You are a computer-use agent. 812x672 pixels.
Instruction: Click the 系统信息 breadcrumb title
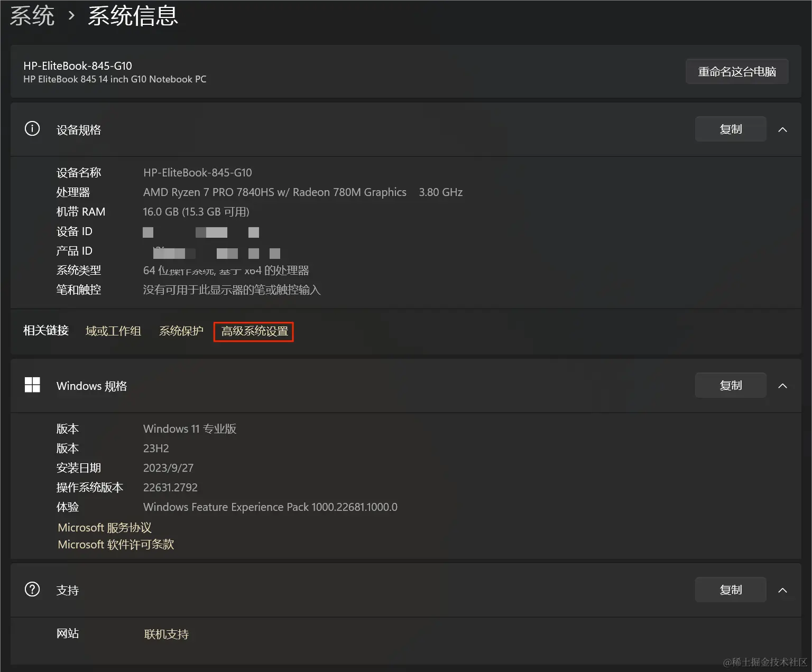(133, 16)
